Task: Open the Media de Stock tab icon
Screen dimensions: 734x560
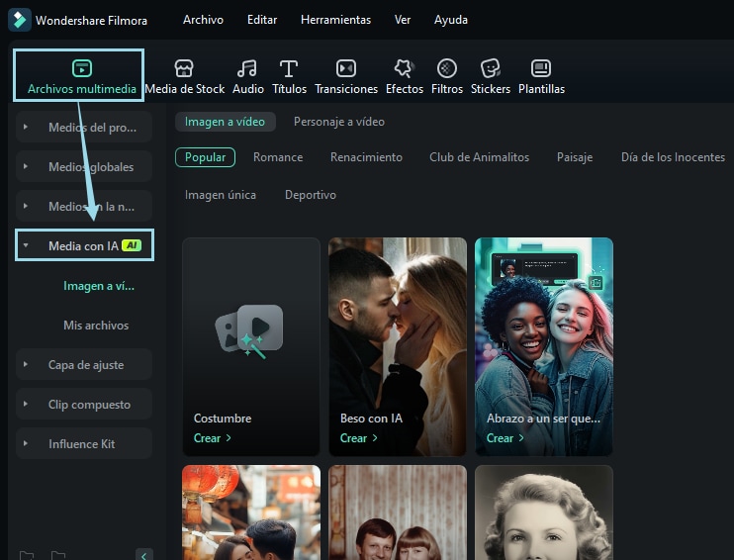Action: point(184,68)
